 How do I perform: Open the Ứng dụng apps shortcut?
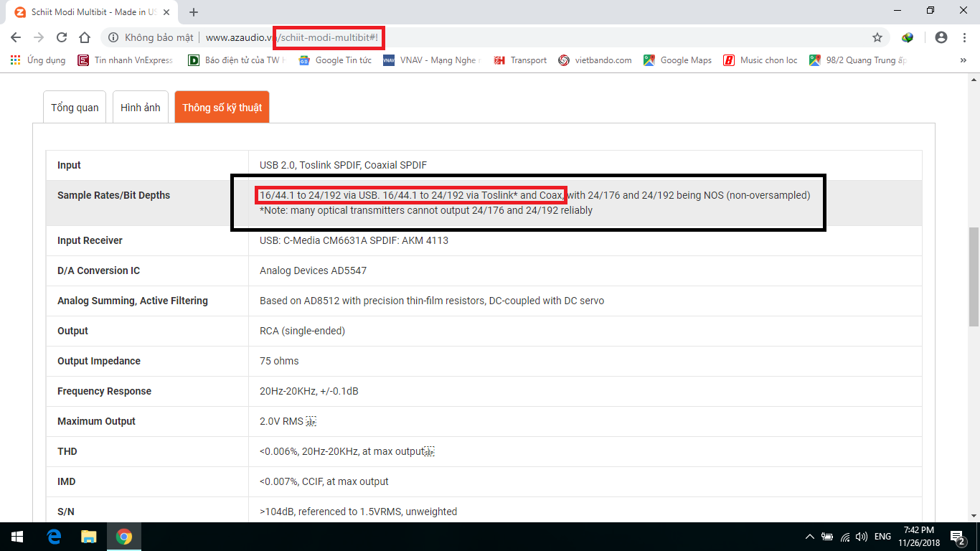(38, 60)
